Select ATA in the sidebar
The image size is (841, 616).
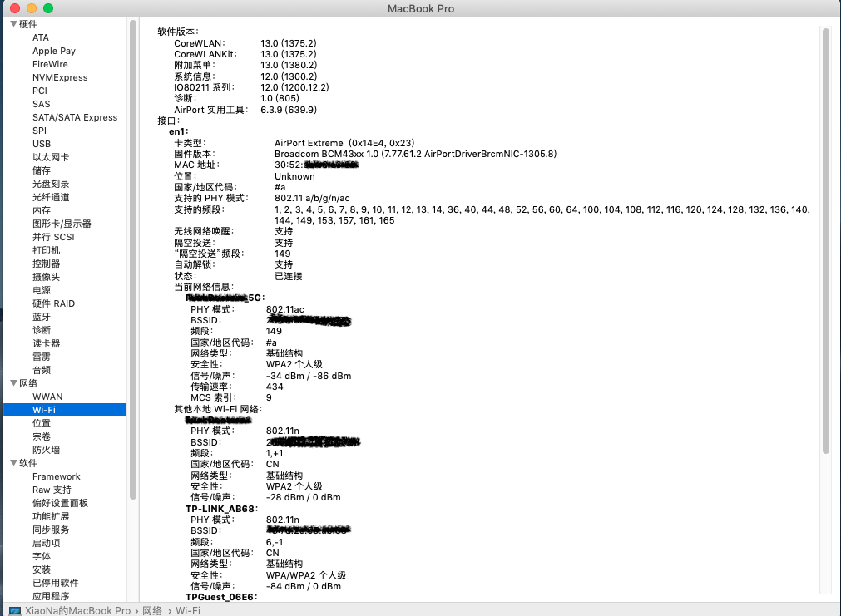click(41, 37)
